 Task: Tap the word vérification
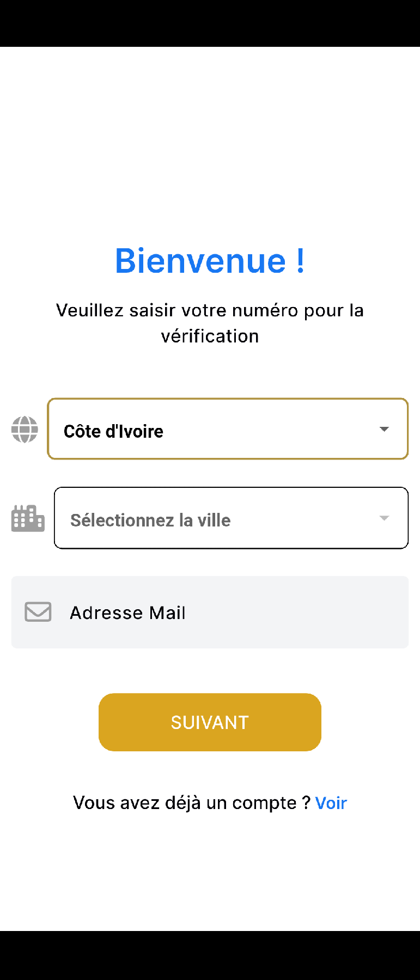pos(210,336)
